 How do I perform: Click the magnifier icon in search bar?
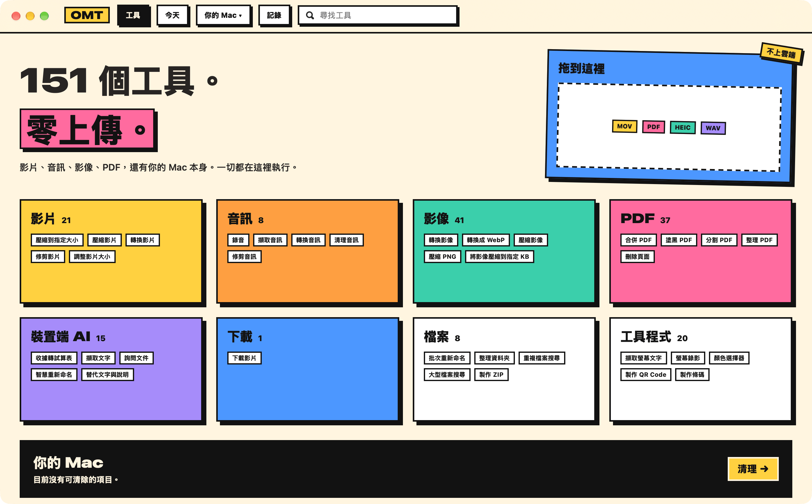coord(310,15)
